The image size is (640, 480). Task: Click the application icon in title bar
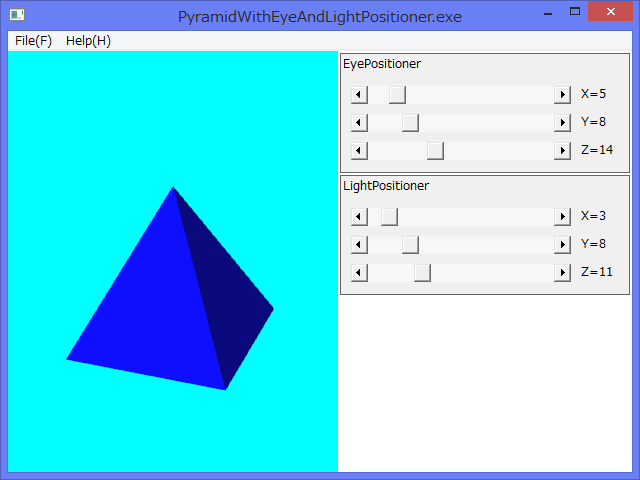tap(17, 15)
